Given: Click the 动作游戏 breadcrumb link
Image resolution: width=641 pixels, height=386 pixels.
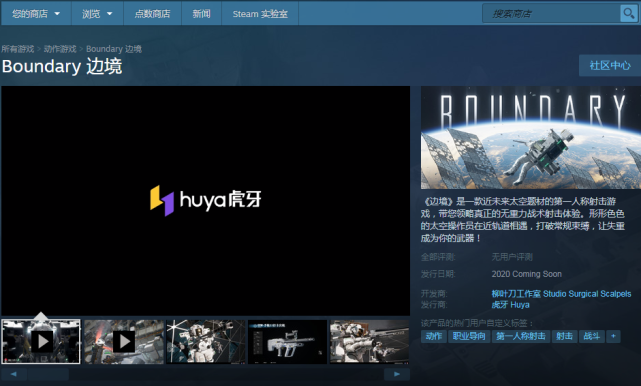Looking at the screenshot, I should click(x=60, y=49).
